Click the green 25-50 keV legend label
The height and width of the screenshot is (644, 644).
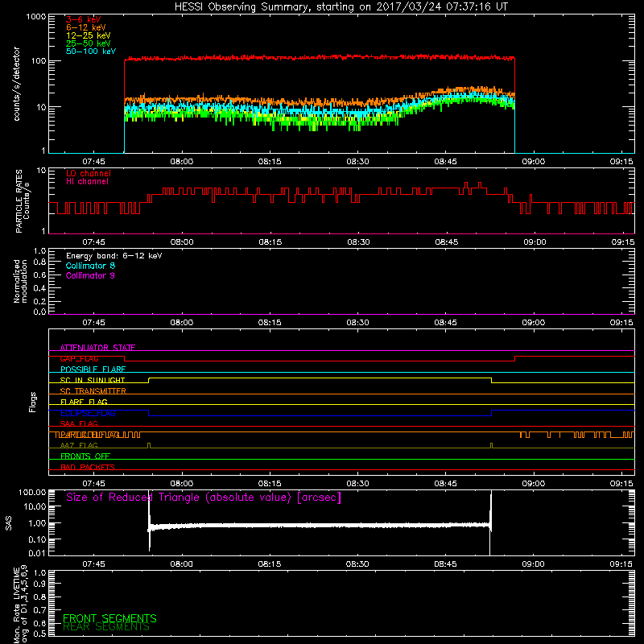tap(89, 43)
